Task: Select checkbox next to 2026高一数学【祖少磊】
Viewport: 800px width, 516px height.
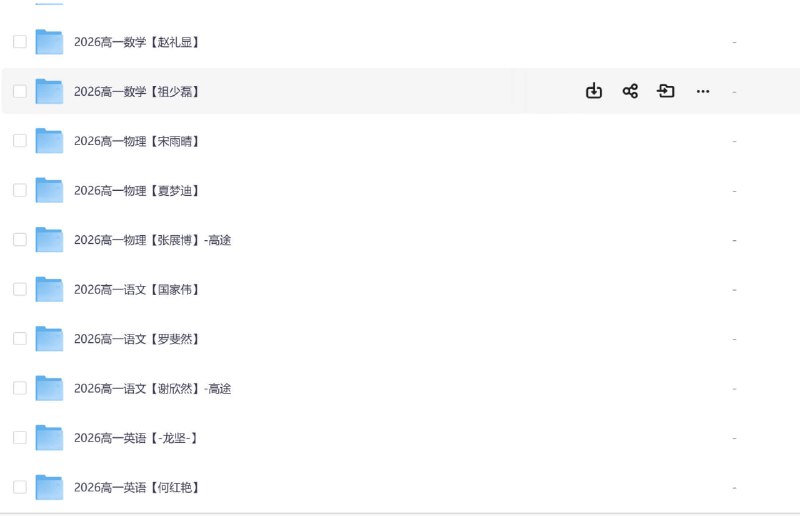Action: 20,91
